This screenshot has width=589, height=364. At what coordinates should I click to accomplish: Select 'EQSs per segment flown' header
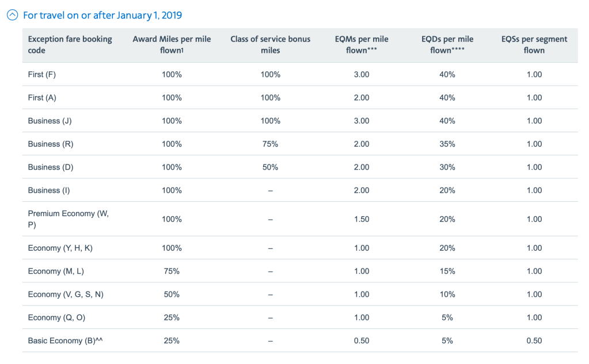534,45
